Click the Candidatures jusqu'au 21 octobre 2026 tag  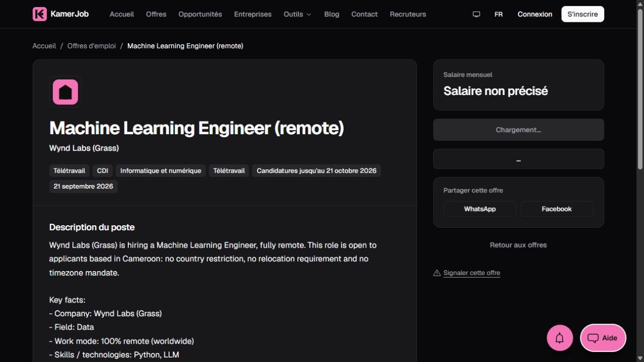pyautogui.click(x=317, y=171)
